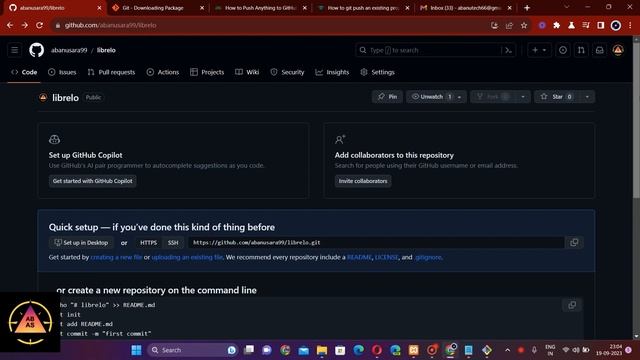The height and width of the screenshot is (360, 640).
Task: Open the Notifications inbox icon
Action: pyautogui.click(x=600, y=50)
